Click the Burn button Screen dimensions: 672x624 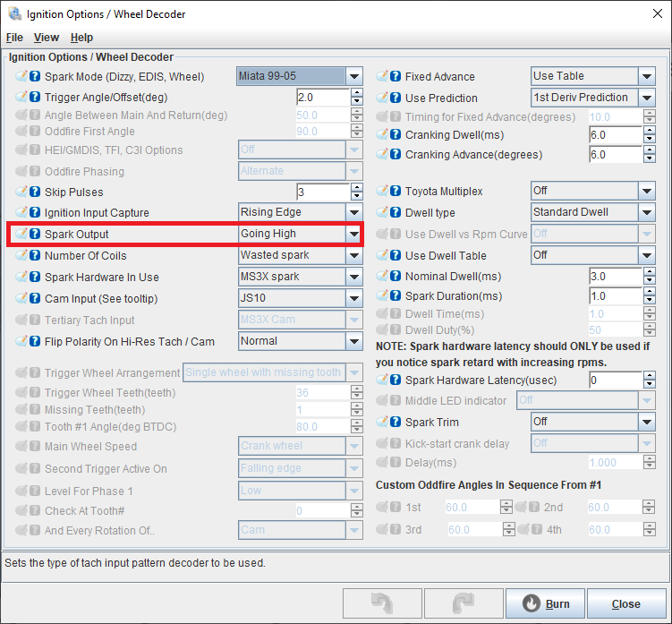[x=545, y=603]
